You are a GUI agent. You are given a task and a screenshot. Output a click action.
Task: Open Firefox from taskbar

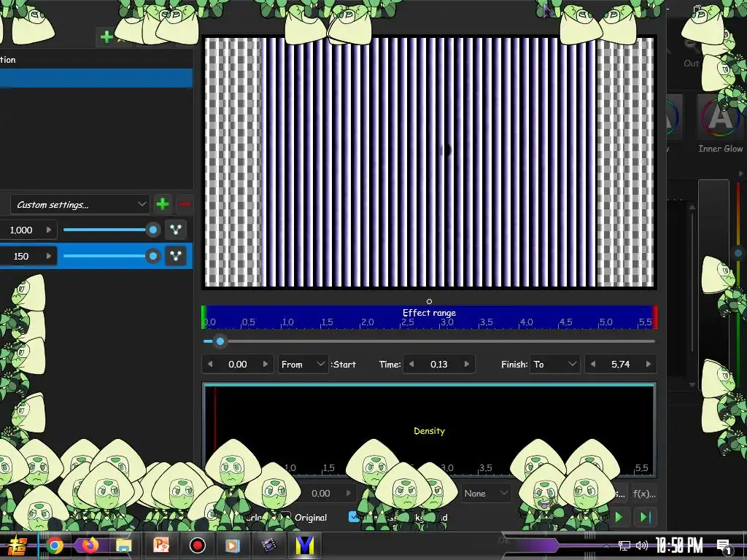pyautogui.click(x=90, y=545)
